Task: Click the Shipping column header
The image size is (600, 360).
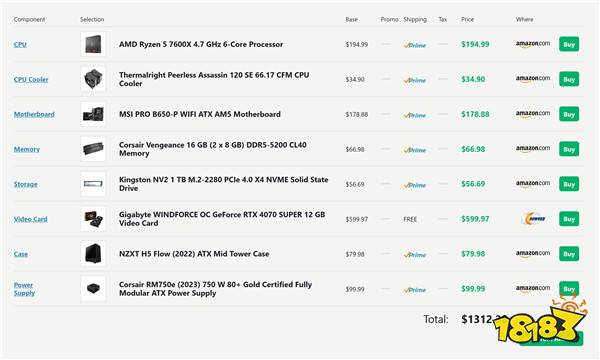Action: (x=415, y=20)
